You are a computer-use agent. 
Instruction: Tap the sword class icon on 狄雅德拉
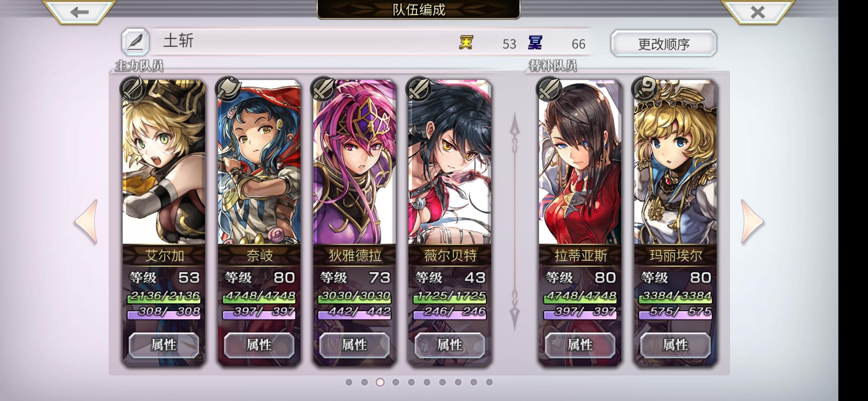(323, 89)
